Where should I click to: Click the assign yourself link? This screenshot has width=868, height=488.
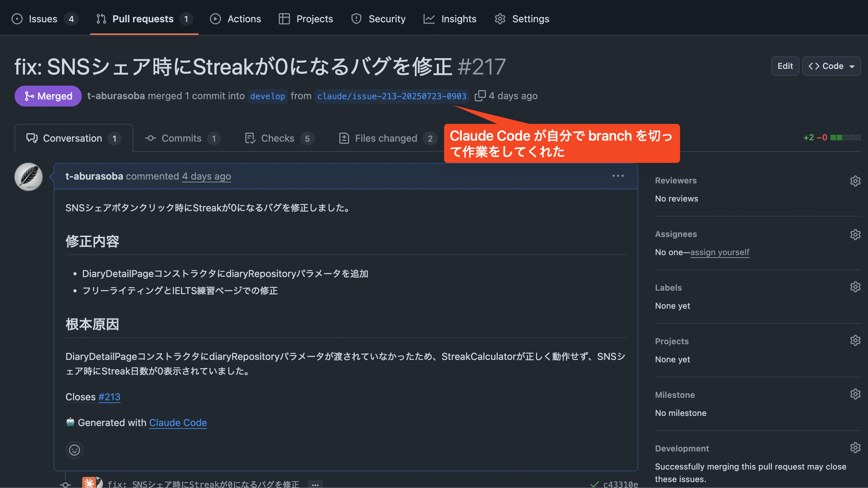719,252
